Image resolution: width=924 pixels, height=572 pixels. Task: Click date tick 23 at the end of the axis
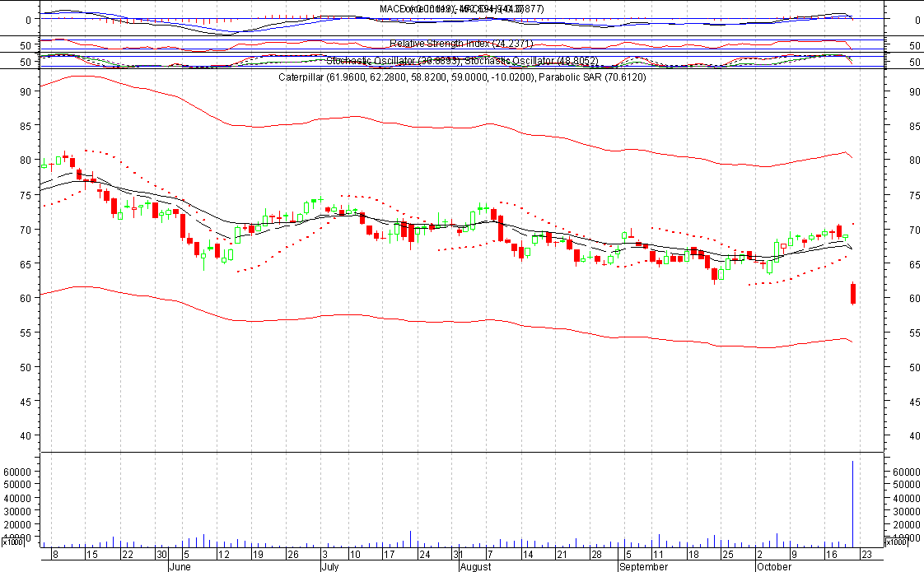coord(866,555)
